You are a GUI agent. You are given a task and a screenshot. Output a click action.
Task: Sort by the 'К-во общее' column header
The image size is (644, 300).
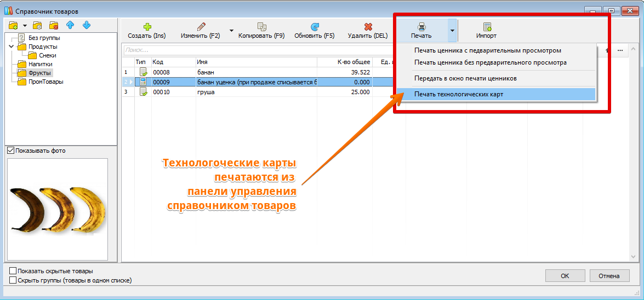click(x=345, y=62)
